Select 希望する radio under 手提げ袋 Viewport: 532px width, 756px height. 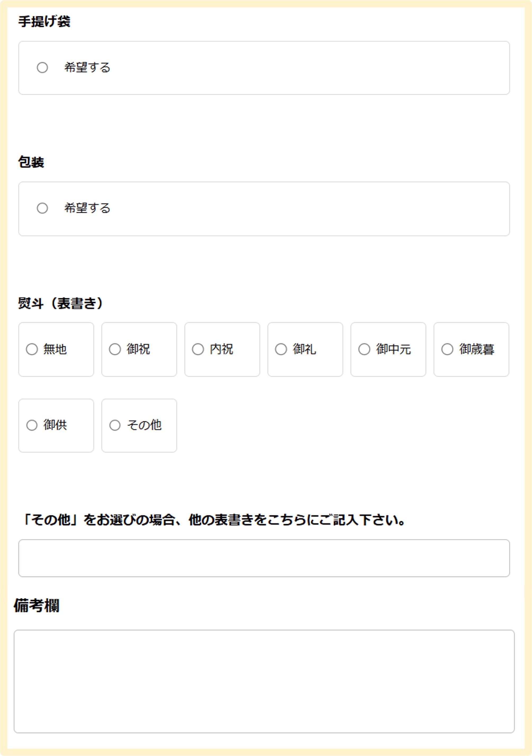pyautogui.click(x=42, y=68)
